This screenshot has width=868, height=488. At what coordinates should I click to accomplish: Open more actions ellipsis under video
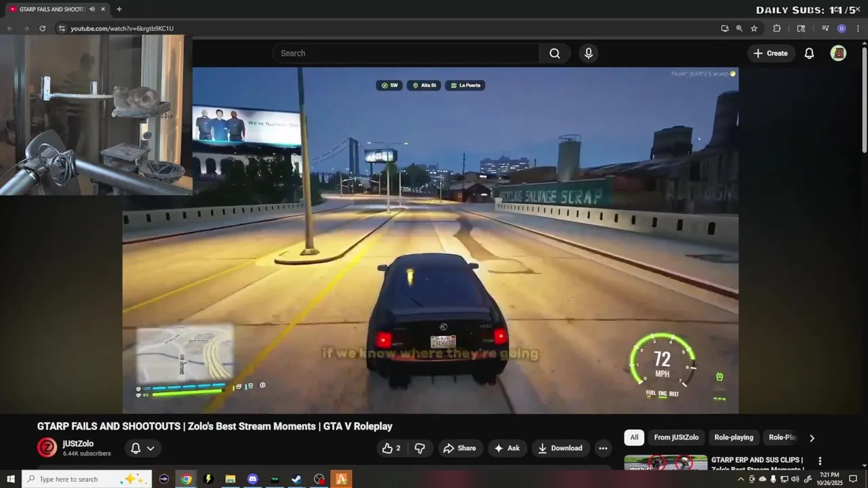(603, 448)
